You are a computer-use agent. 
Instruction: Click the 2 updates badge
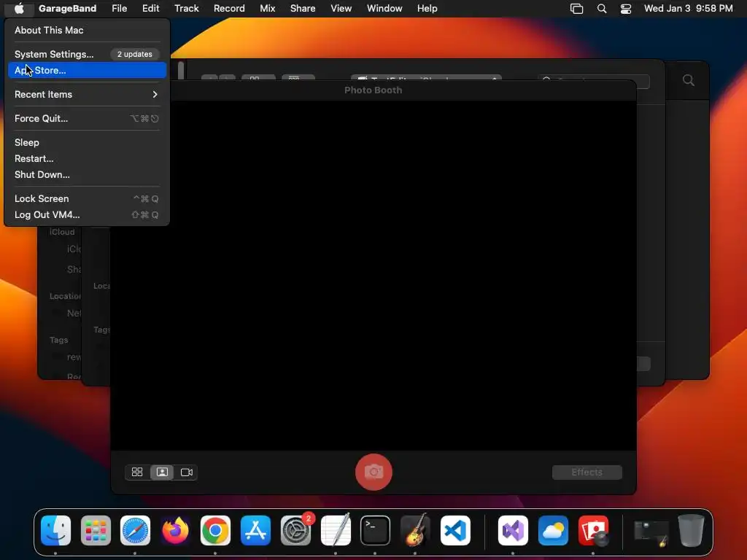(x=135, y=54)
